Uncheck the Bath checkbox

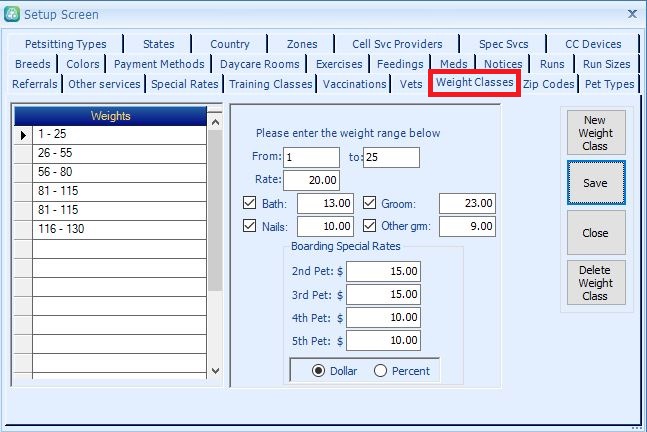tap(250, 203)
